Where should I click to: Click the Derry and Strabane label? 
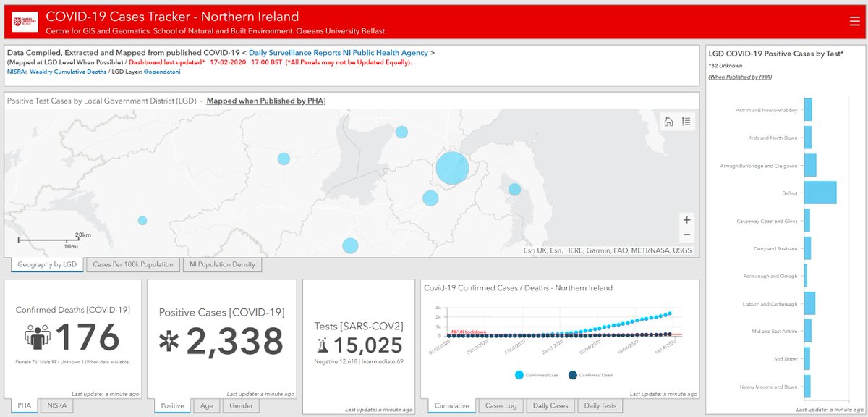(x=774, y=249)
